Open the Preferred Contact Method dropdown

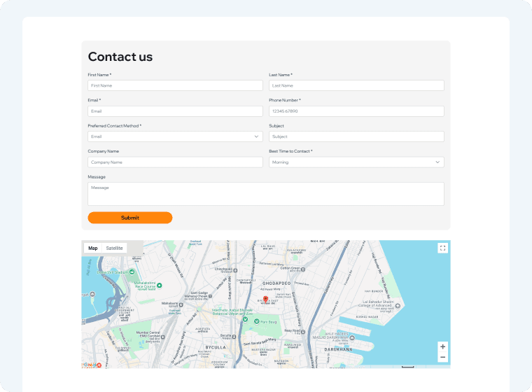click(175, 136)
